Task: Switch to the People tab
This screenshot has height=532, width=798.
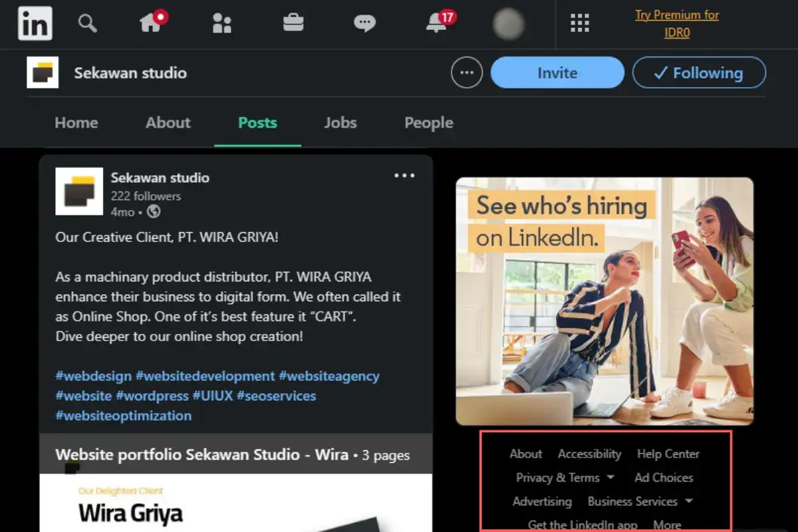Action: [x=429, y=123]
